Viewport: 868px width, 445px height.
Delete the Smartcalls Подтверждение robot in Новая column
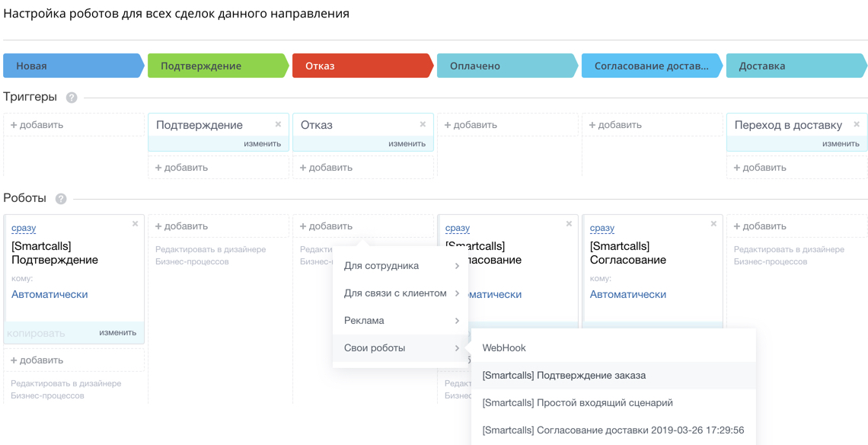tap(136, 224)
